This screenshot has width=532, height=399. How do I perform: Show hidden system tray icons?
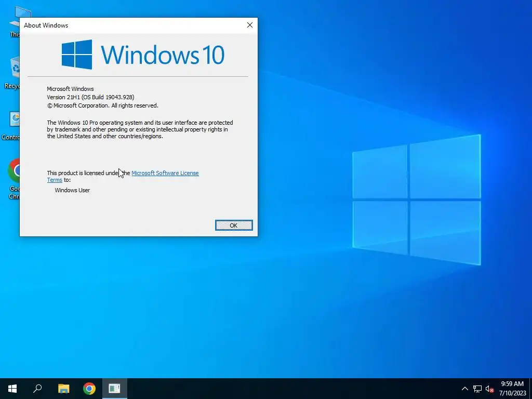[x=465, y=389]
